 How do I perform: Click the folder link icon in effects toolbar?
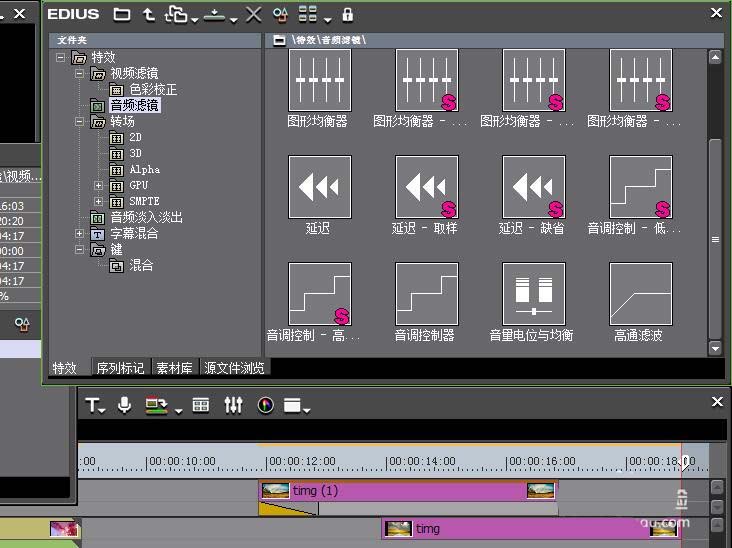(x=176, y=14)
